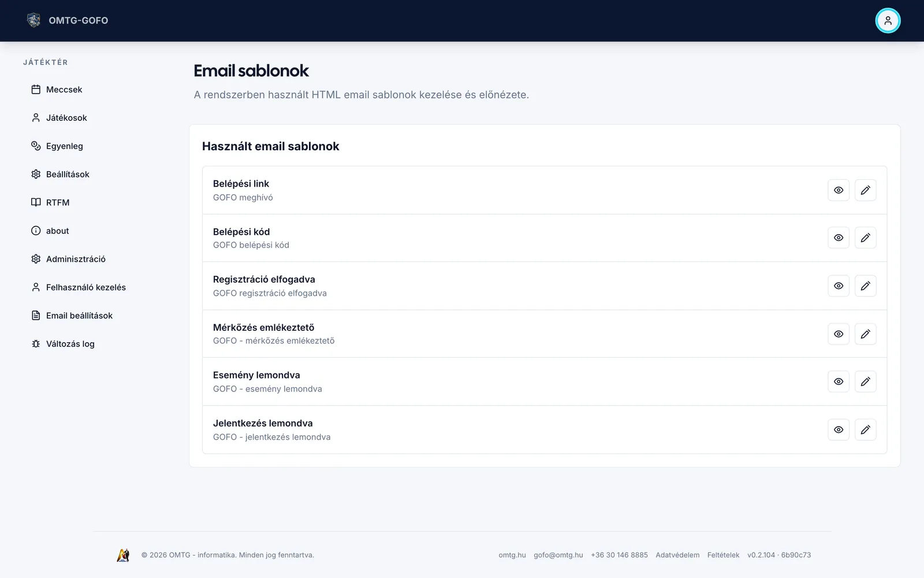
Task: Click the 'Használt email sablonok' heading
Action: [271, 146]
